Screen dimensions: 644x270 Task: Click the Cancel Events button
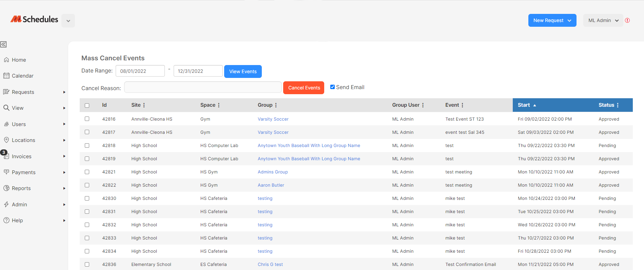click(304, 88)
